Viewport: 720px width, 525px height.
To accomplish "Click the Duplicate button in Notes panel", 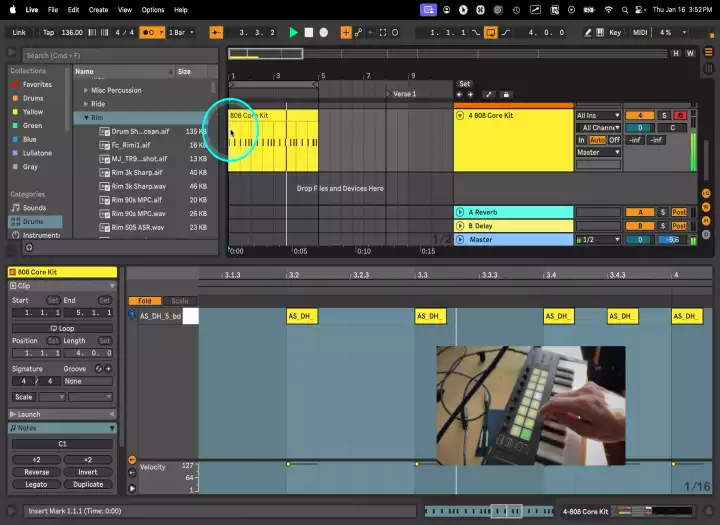I will pos(88,484).
